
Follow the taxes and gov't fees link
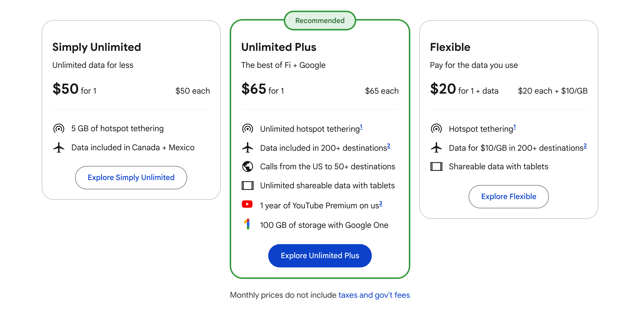(374, 295)
